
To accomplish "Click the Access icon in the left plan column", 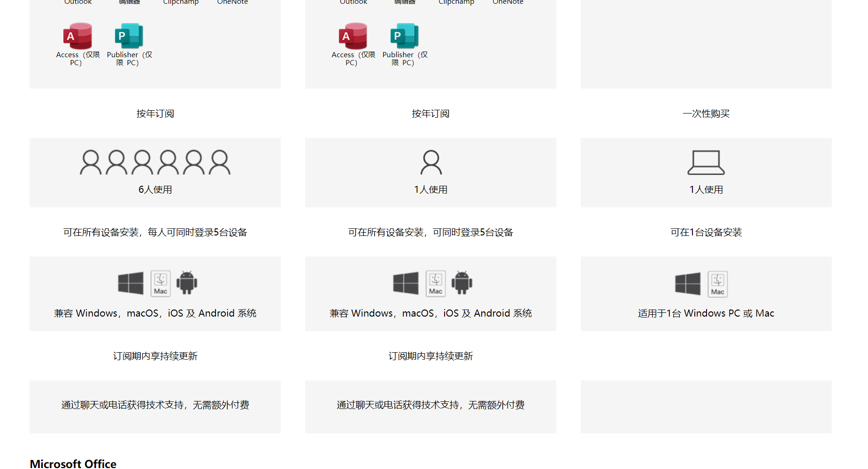I will (78, 36).
